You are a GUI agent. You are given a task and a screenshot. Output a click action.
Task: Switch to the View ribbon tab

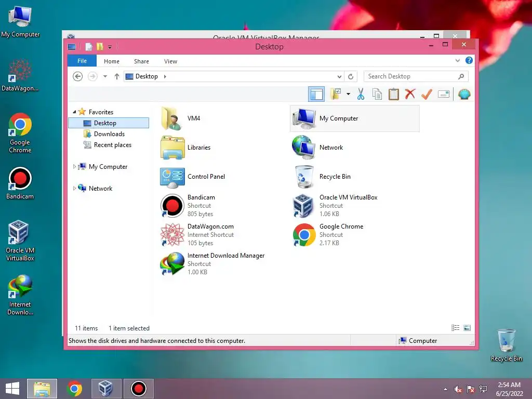(170, 61)
